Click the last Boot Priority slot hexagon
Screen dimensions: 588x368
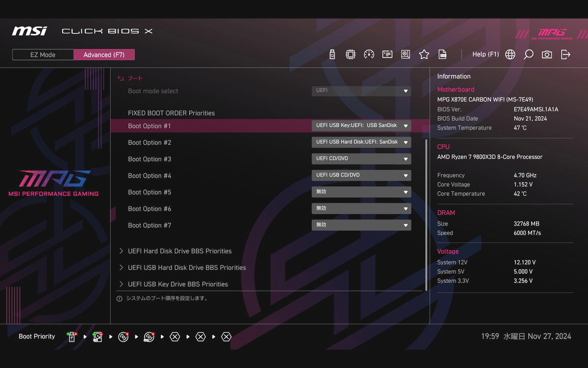(x=226, y=337)
